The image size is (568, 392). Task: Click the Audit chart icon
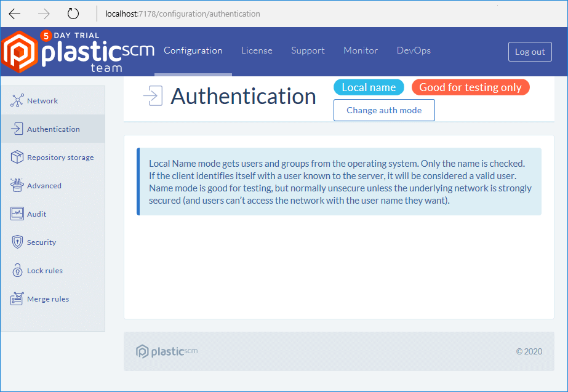pyautogui.click(x=17, y=214)
